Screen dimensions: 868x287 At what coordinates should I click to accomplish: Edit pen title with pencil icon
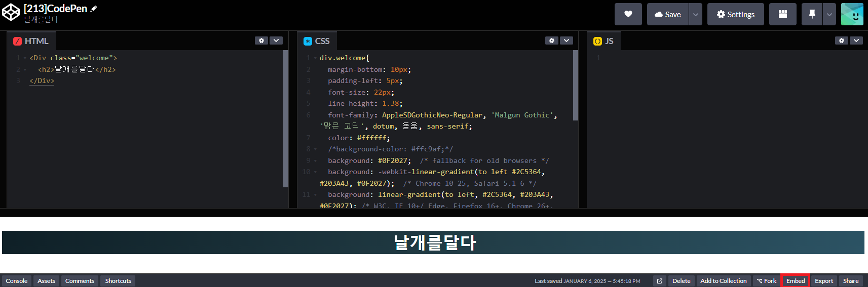click(x=94, y=9)
